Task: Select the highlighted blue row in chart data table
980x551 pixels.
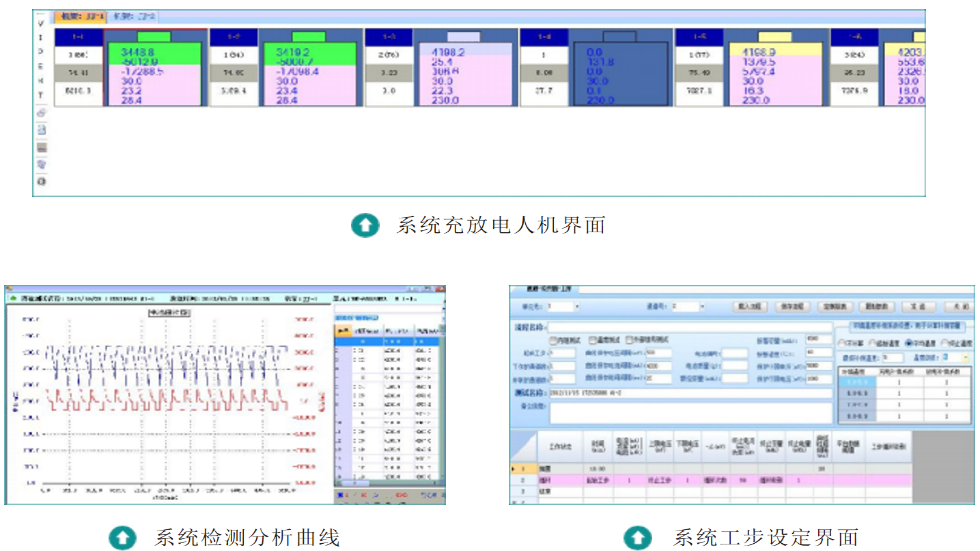Action: pyautogui.click(x=387, y=342)
